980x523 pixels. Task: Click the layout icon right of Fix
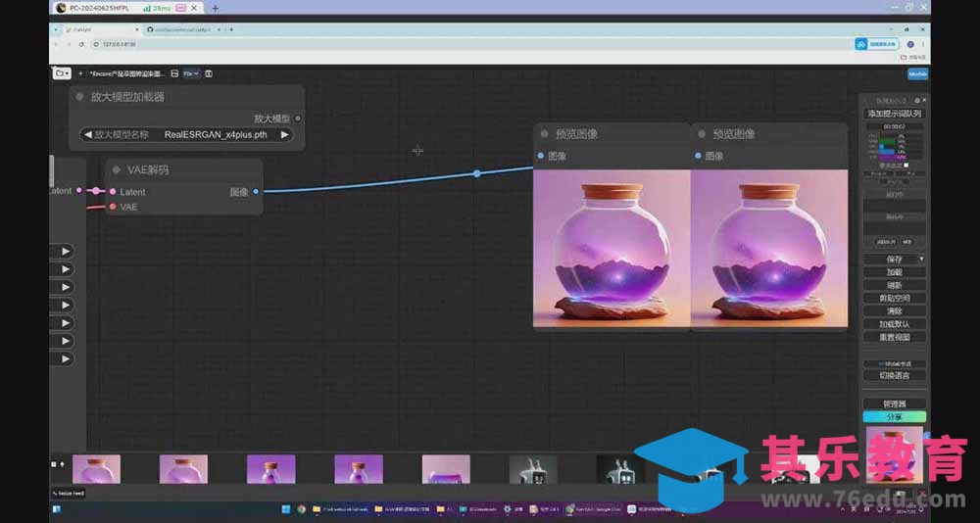point(209,73)
